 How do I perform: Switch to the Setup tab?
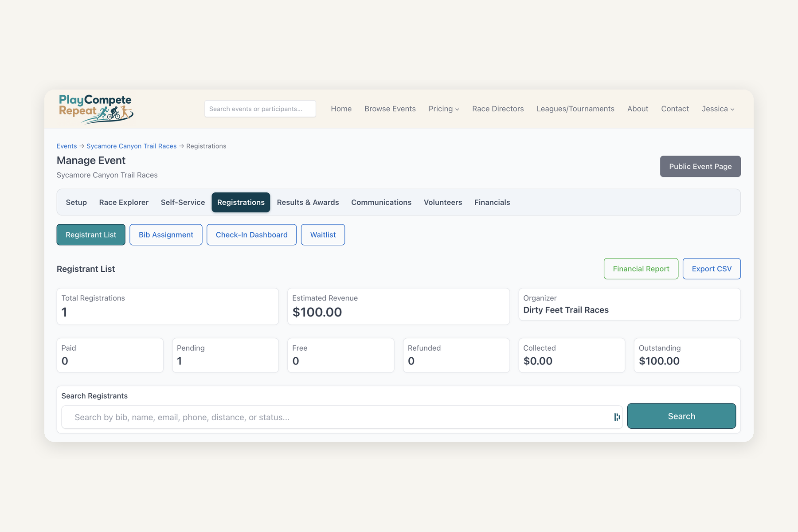(76, 202)
